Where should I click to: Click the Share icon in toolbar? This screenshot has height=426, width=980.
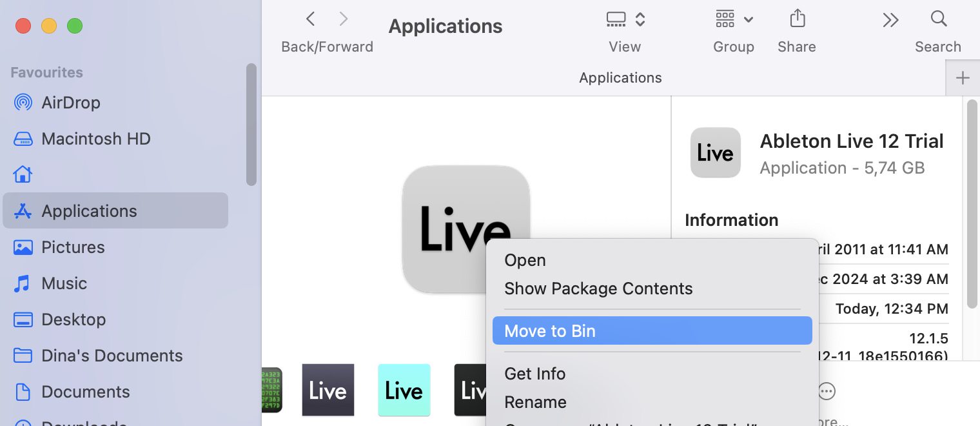(x=798, y=19)
